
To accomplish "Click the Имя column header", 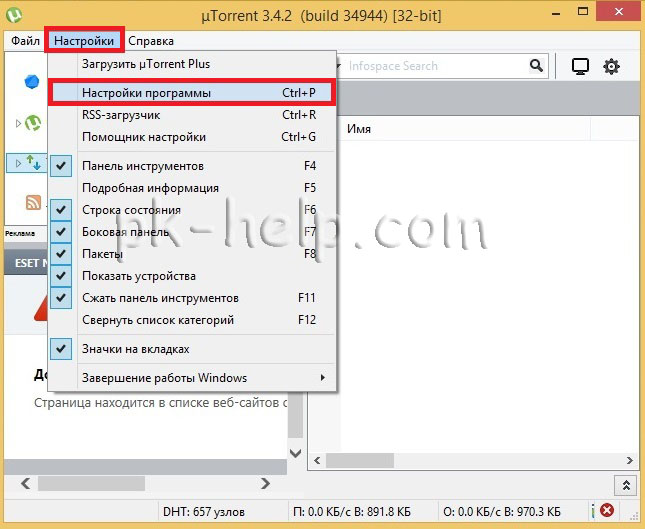I will (x=467, y=129).
